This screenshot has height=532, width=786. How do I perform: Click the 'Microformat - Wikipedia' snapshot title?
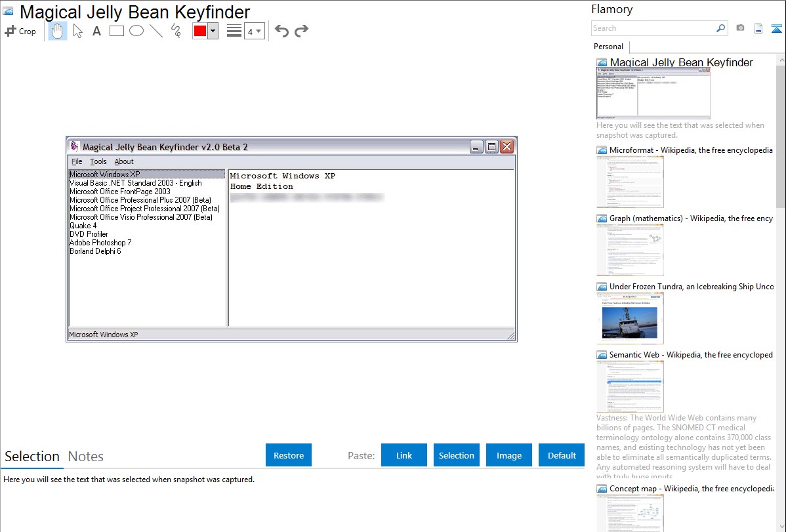[x=691, y=150]
